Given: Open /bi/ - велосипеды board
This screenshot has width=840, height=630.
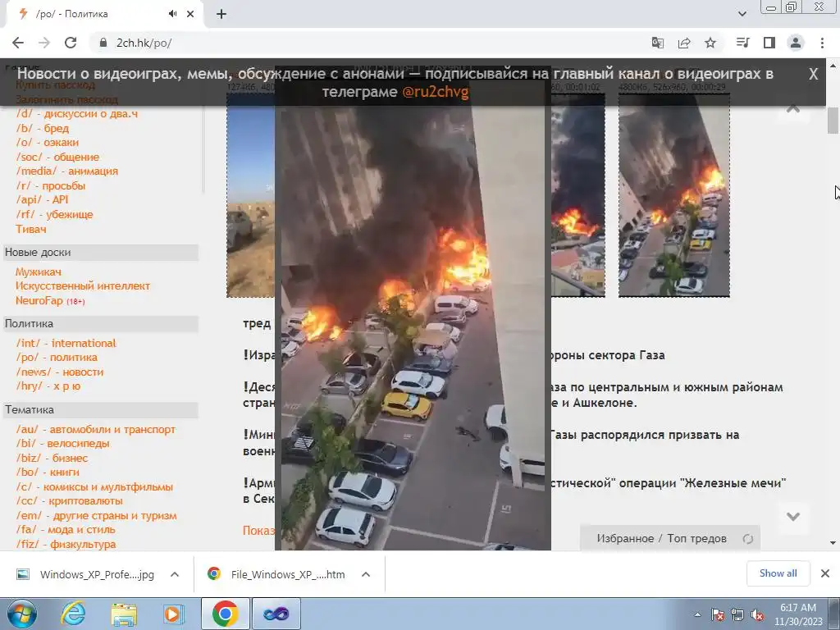Looking at the screenshot, I should tap(62, 444).
